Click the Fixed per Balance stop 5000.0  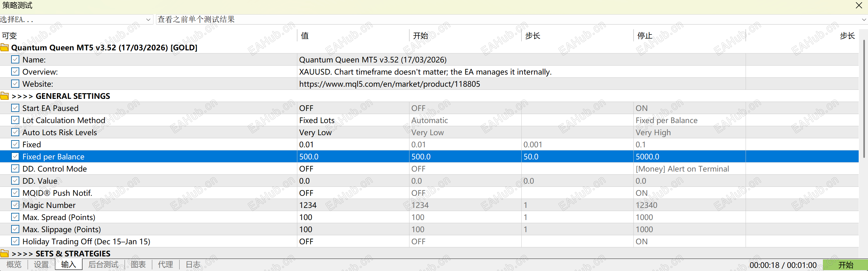(689, 157)
